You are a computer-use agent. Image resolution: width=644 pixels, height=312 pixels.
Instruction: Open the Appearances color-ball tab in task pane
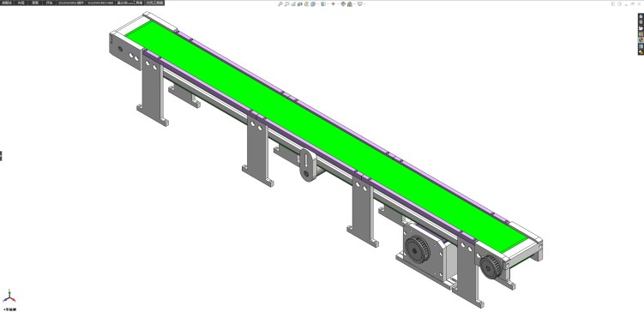[641, 40]
